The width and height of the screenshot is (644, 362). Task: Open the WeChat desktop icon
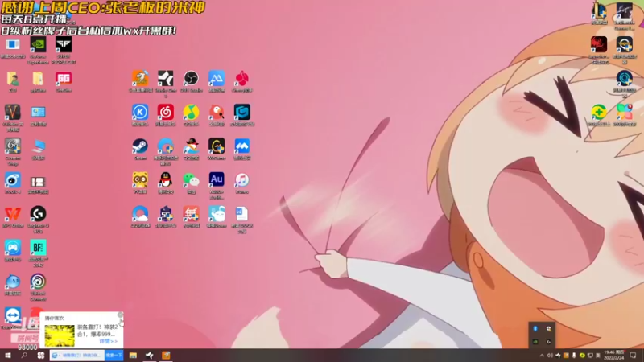(x=191, y=180)
